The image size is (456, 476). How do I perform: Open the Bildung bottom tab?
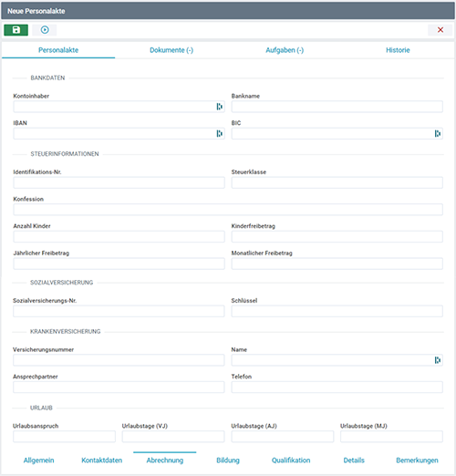click(228, 460)
